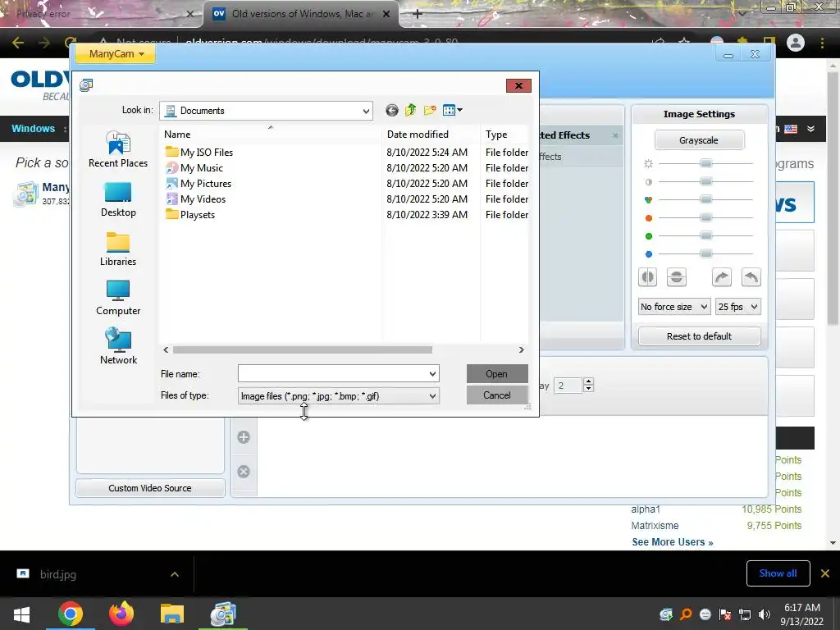Click the right arrow of horizontal scrollbar

click(x=521, y=349)
